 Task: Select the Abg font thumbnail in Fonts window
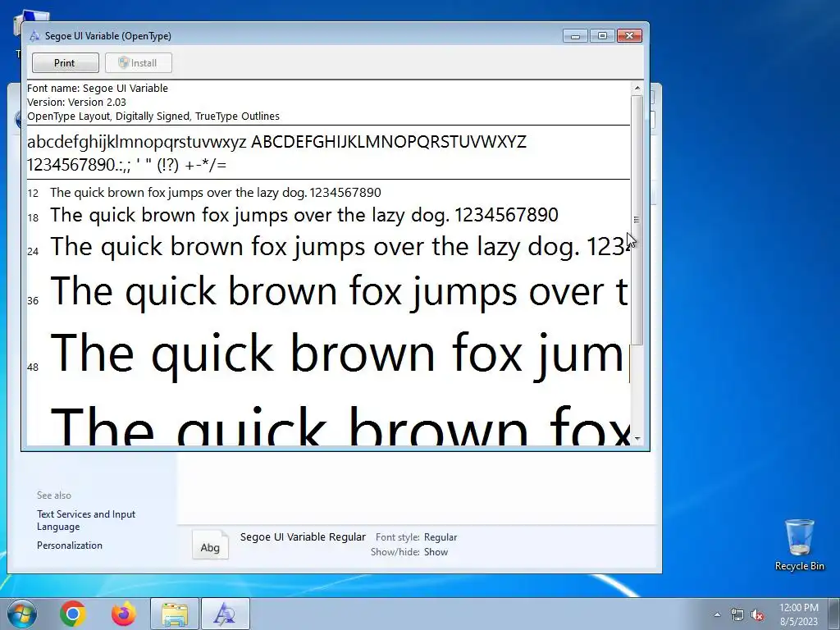click(210, 546)
